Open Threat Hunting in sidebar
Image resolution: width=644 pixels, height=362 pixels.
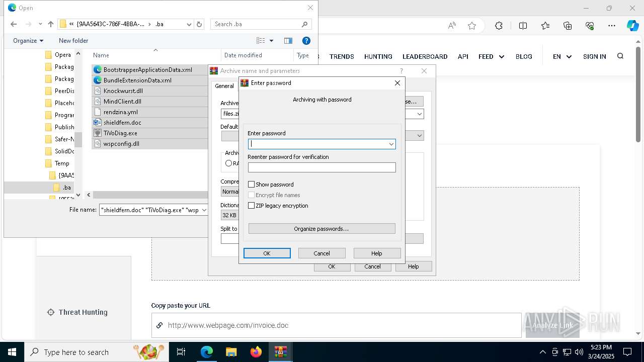77,312
